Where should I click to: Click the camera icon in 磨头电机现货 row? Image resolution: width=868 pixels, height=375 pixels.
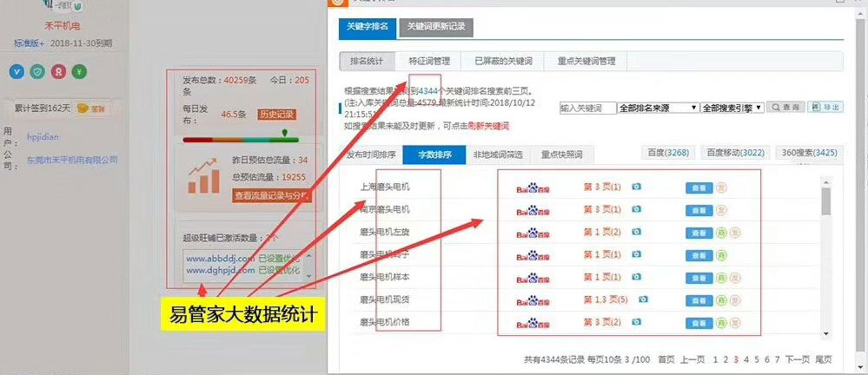(644, 299)
